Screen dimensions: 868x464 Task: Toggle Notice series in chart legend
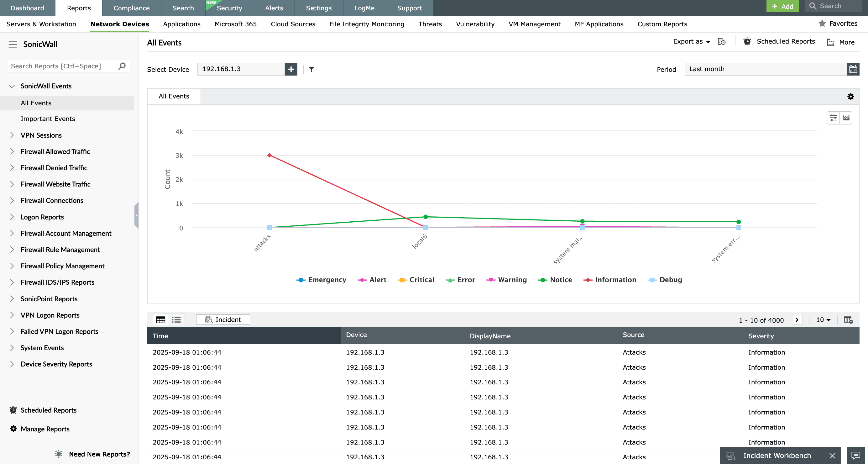pos(555,280)
